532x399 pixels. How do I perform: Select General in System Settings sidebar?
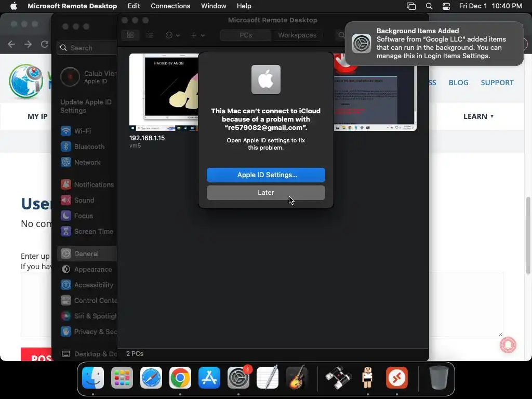[86, 254]
